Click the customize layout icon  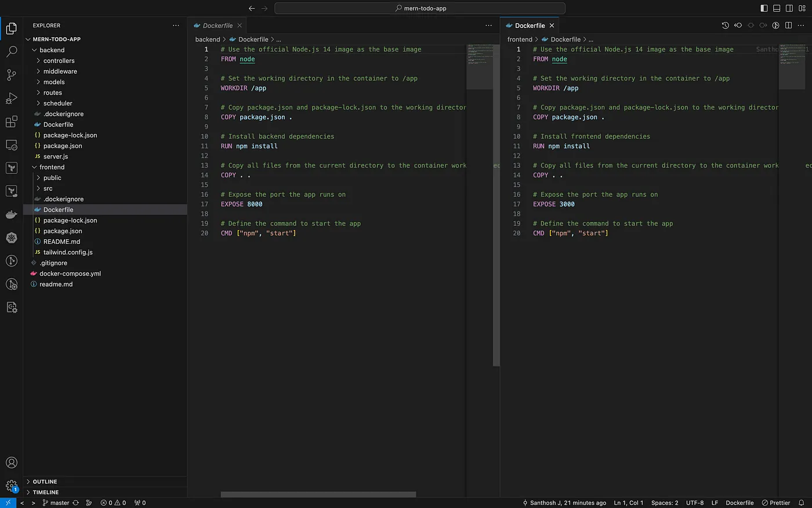(x=802, y=8)
